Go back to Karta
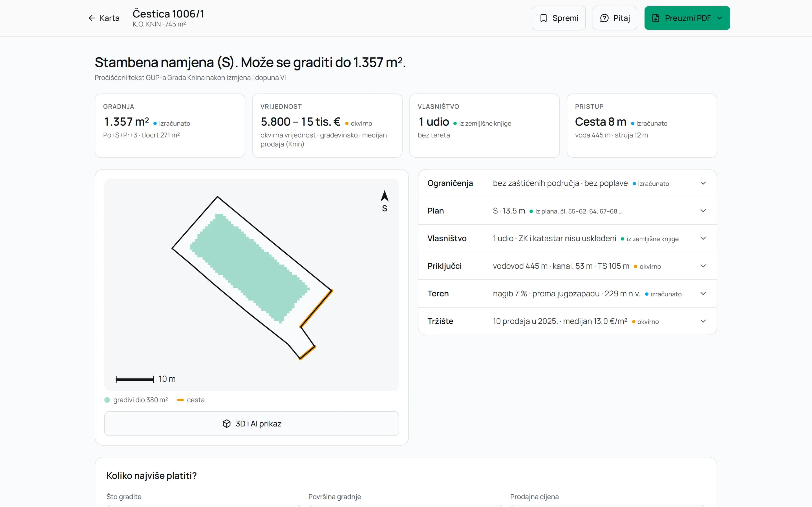 pyautogui.click(x=104, y=18)
